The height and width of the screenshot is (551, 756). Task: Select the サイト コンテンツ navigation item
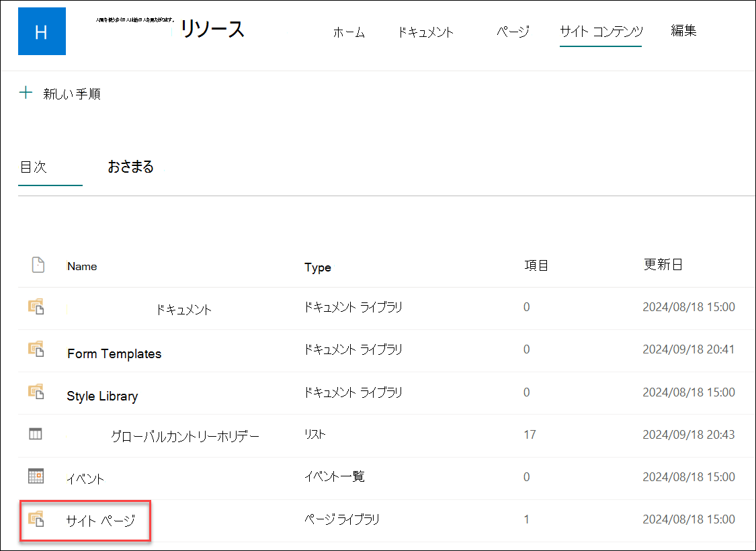pos(601,32)
